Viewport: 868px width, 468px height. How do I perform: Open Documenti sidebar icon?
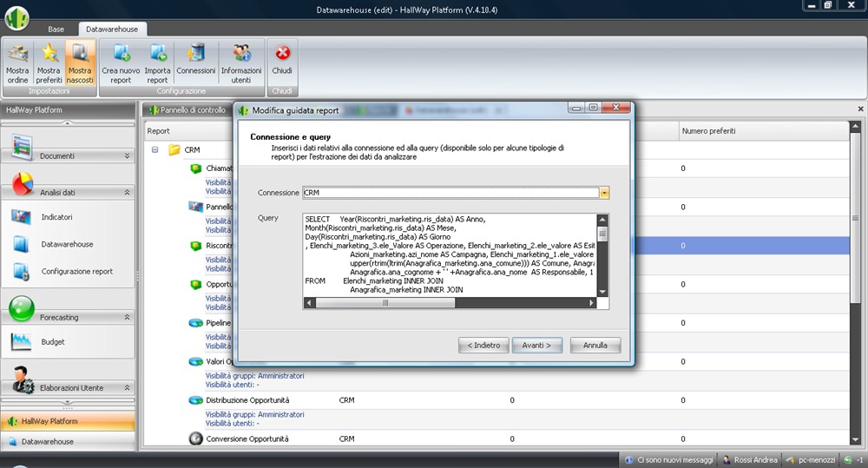pyautogui.click(x=23, y=148)
